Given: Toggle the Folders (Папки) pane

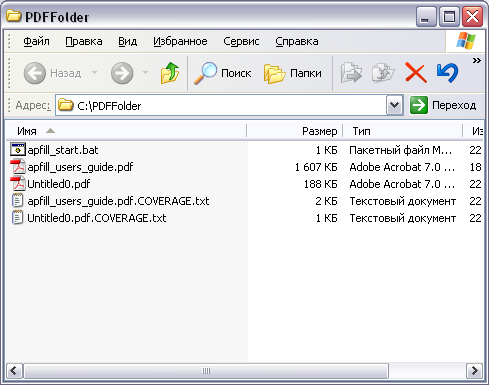Looking at the screenshot, I should click(x=293, y=73).
